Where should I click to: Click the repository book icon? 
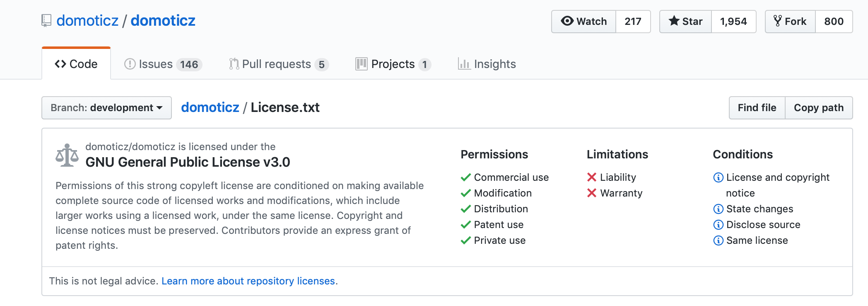(x=46, y=21)
